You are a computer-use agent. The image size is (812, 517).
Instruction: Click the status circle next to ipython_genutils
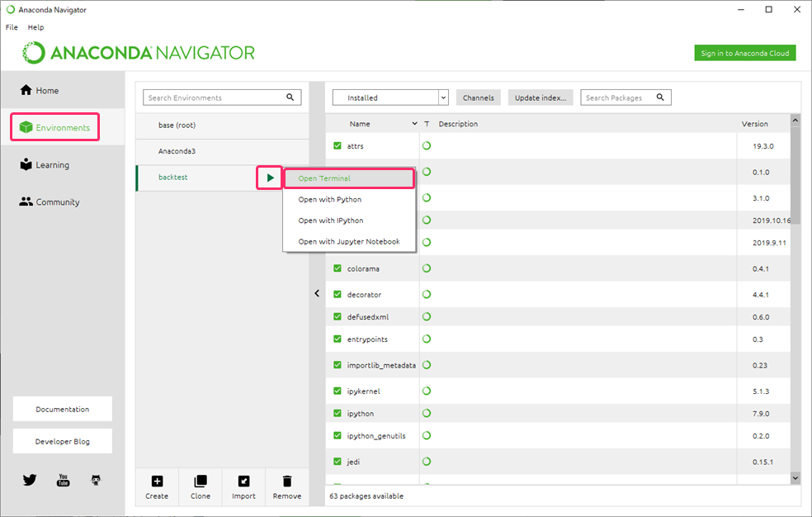(x=427, y=435)
